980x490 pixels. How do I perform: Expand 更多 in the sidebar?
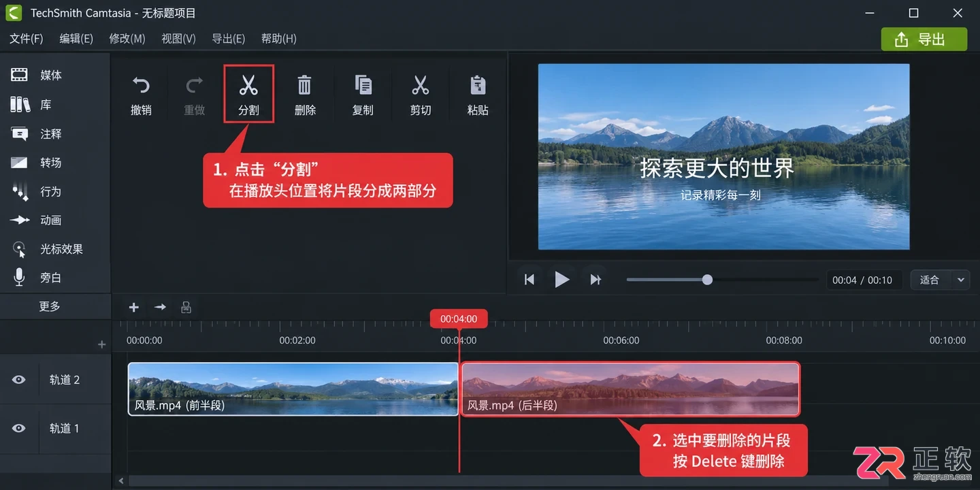(50, 306)
